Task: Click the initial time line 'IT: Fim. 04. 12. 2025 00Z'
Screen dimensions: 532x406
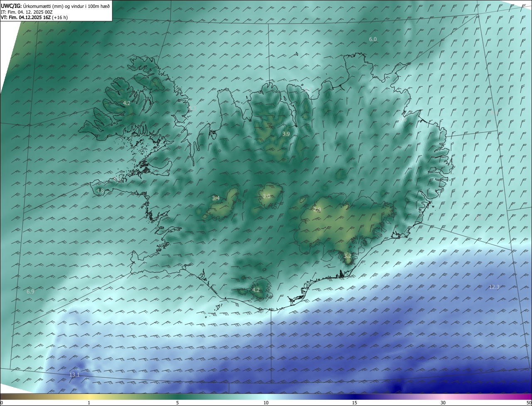Action: [27, 12]
